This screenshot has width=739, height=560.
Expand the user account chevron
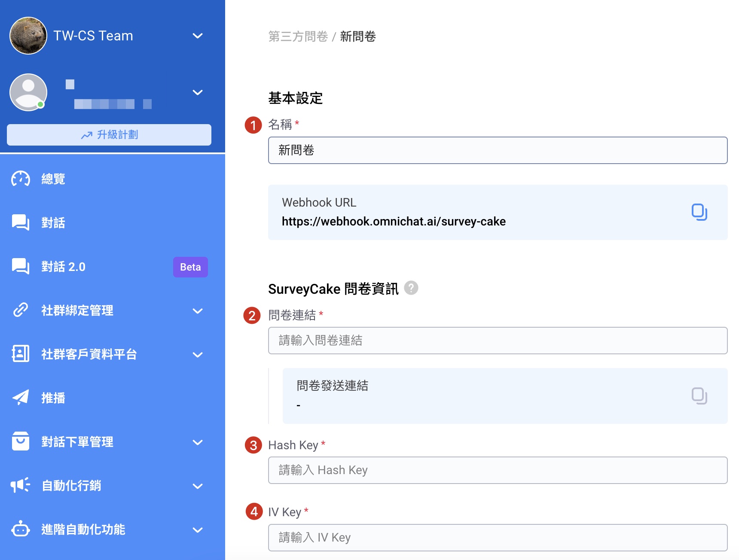pos(198,92)
